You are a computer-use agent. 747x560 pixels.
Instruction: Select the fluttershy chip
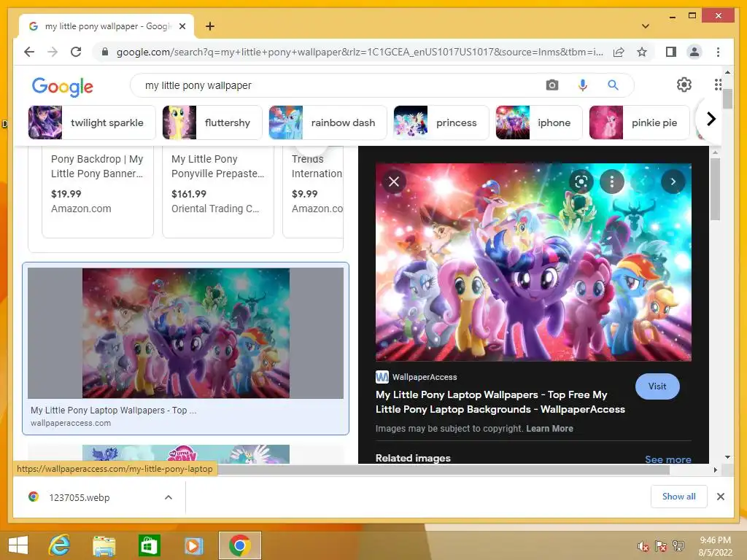(212, 122)
